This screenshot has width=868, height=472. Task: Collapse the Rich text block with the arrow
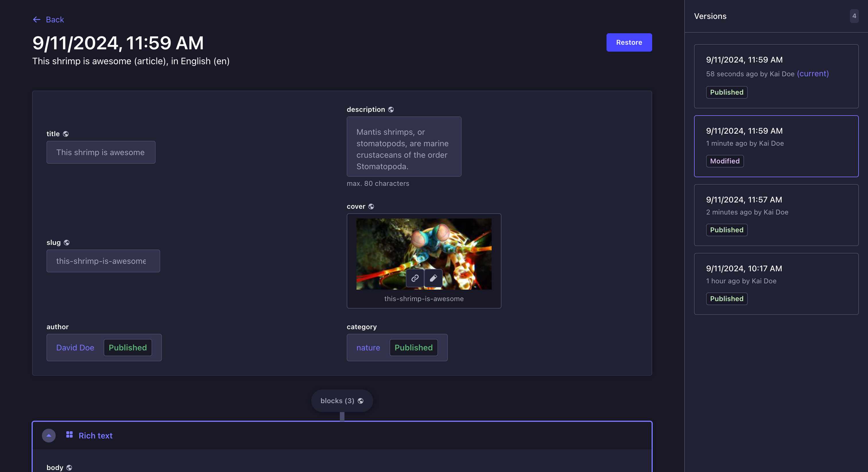coord(49,435)
